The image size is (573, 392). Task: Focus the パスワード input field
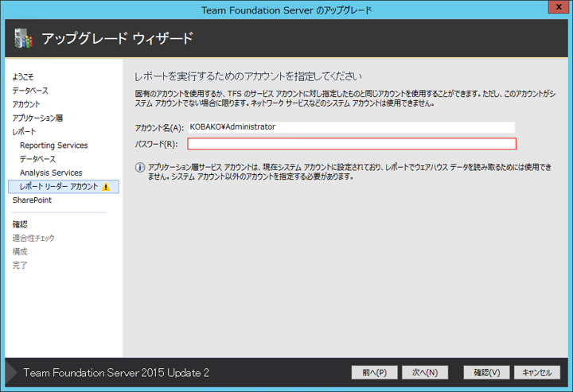point(351,144)
